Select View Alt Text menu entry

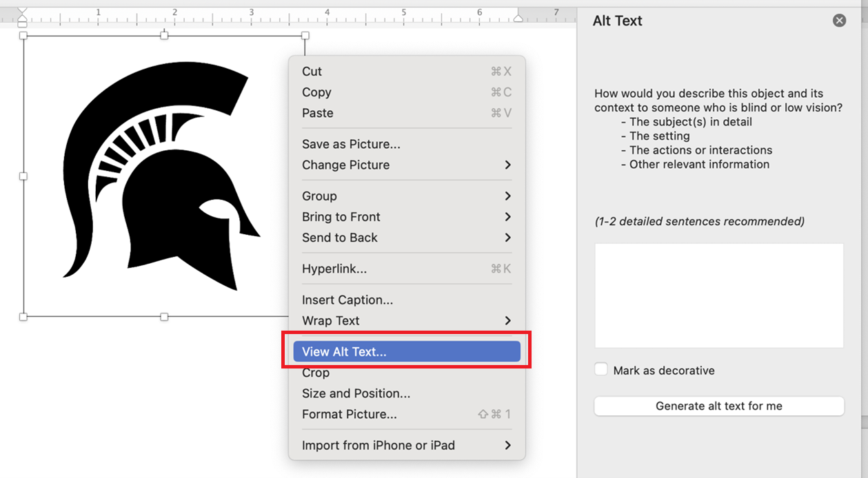click(406, 351)
